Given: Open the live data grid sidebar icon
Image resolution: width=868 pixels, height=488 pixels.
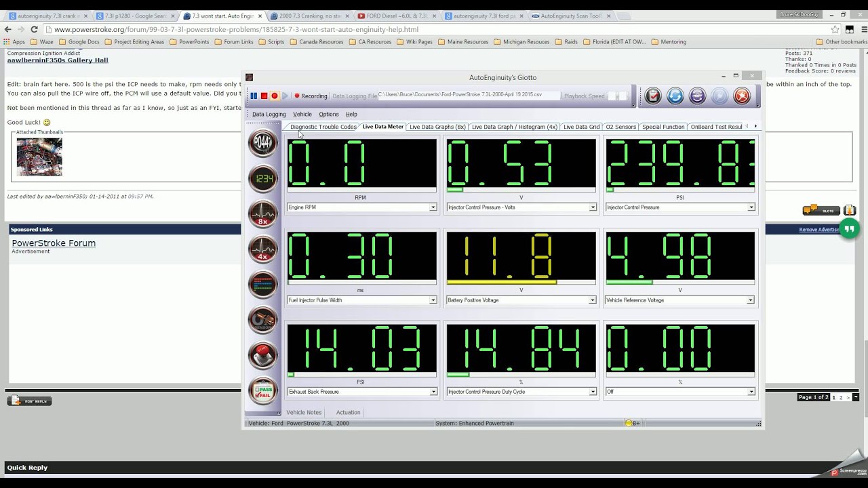Looking at the screenshot, I should (x=262, y=285).
